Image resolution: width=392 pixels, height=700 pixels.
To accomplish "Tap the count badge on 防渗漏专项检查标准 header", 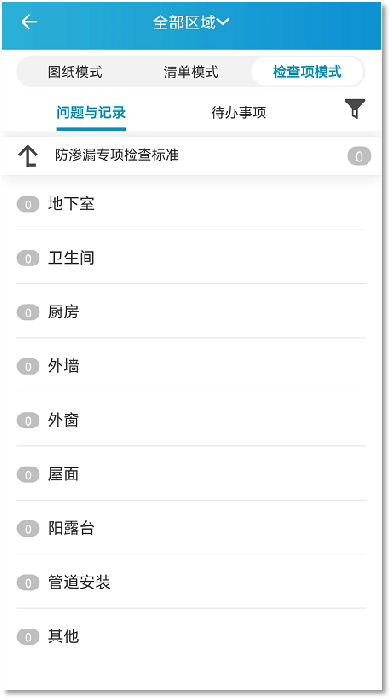I will point(359,156).
